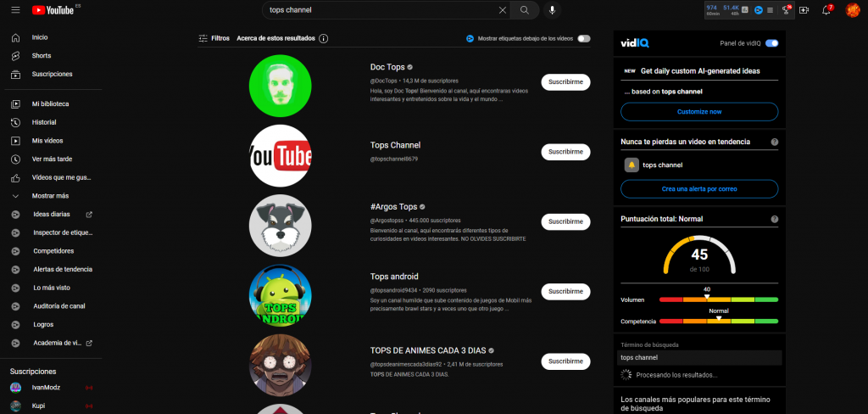
Task: Click the Customize now button
Action: (699, 111)
